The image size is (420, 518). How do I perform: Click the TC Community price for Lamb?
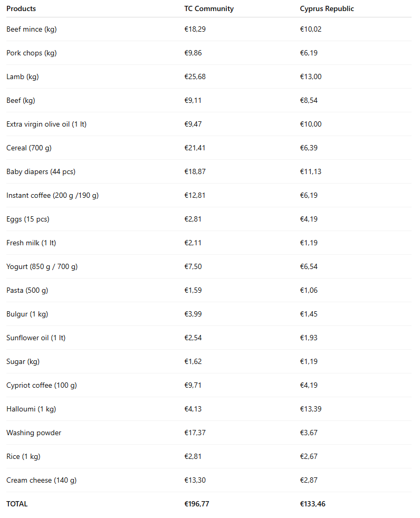pyautogui.click(x=195, y=76)
